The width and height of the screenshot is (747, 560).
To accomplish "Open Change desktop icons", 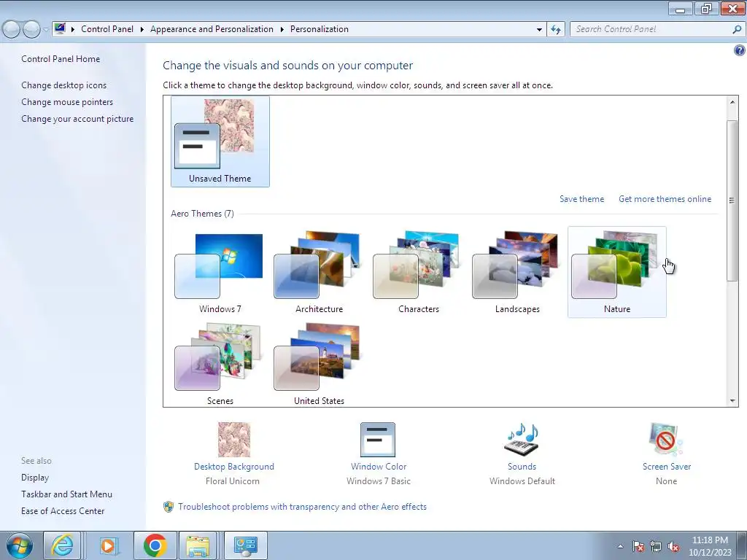I will 64,85.
